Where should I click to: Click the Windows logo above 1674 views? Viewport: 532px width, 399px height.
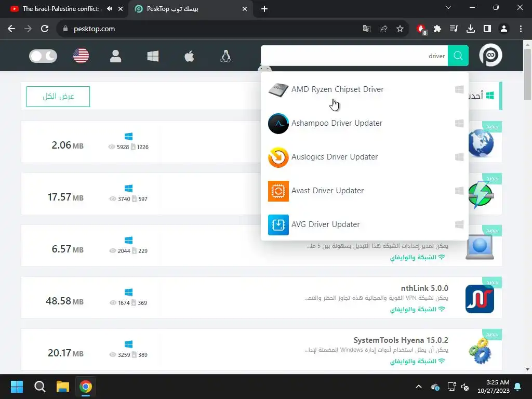[x=129, y=292]
